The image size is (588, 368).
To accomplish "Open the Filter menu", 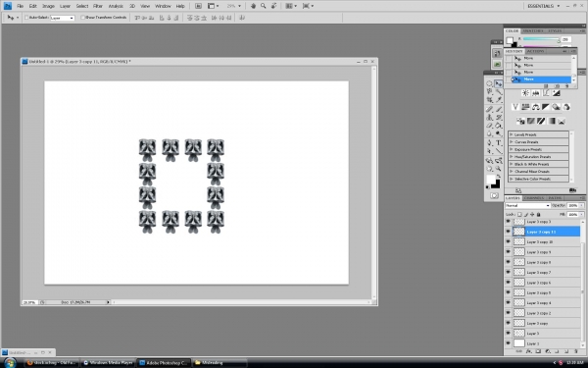I will 98,6.
